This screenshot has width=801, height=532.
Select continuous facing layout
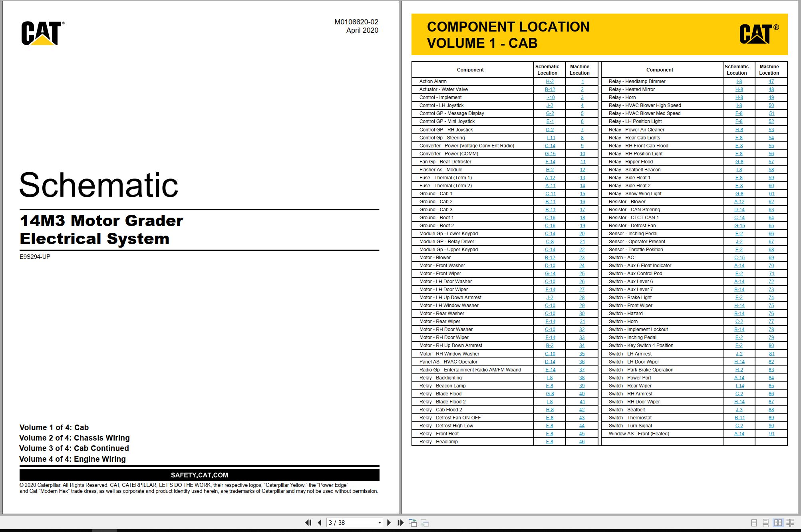click(x=790, y=522)
